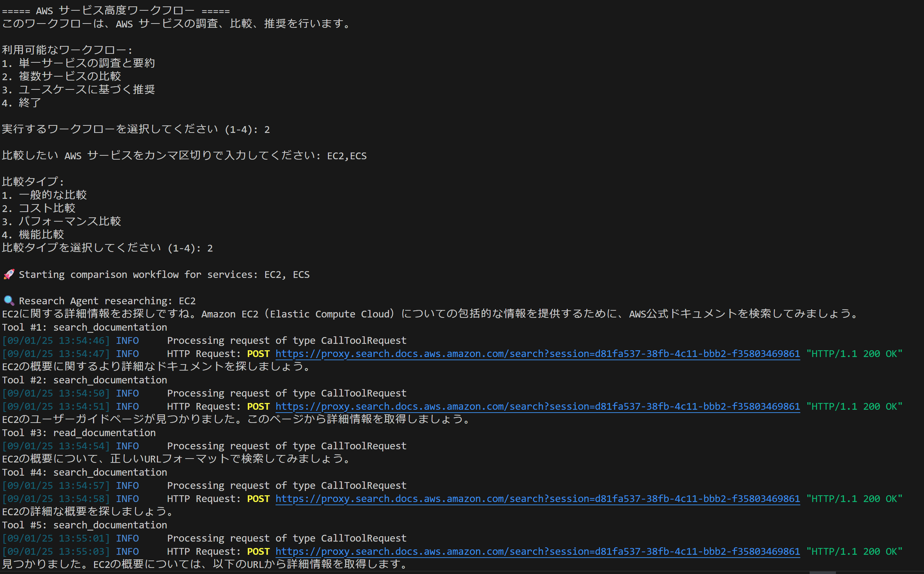Click the 'INFO' label on the 13:54:58 line
924x574 pixels.
click(x=127, y=499)
